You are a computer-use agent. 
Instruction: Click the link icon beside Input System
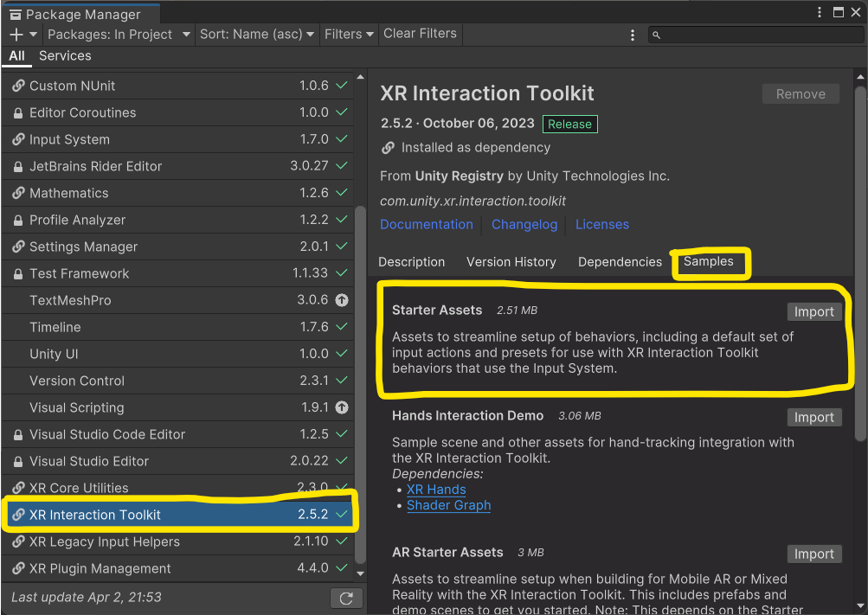[18, 139]
